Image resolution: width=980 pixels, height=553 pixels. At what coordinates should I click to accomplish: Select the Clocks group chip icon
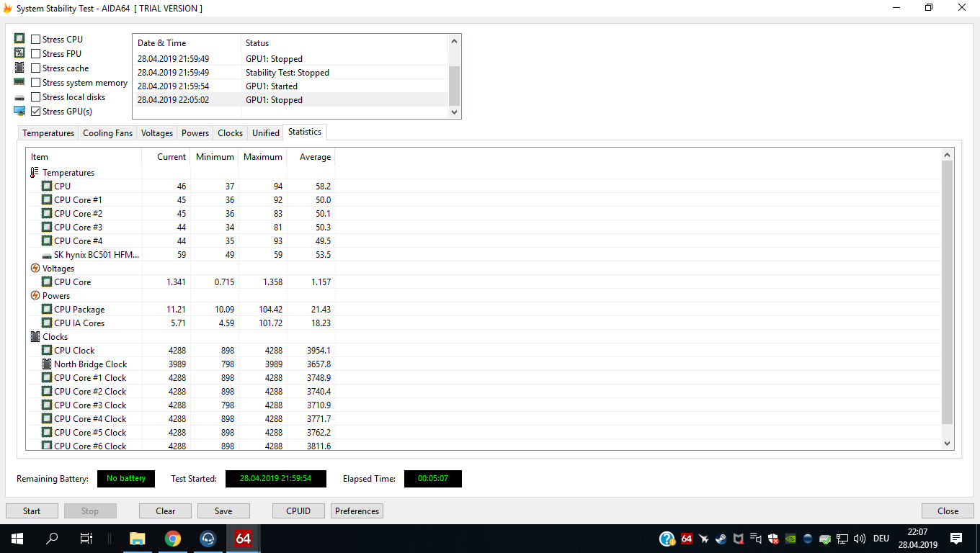35,337
